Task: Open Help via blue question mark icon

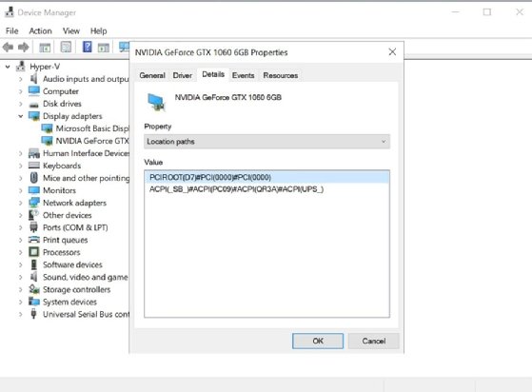Action: click(x=88, y=47)
